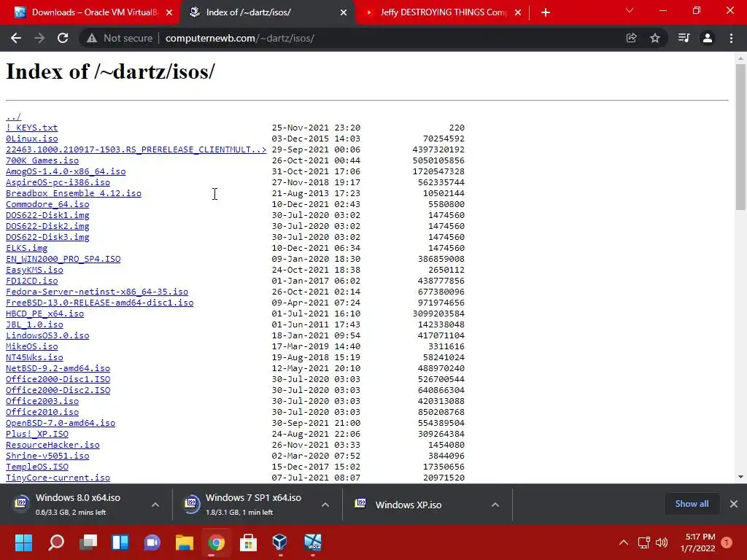Expand options for Windows 8.0 x64.iso download

tap(155, 505)
